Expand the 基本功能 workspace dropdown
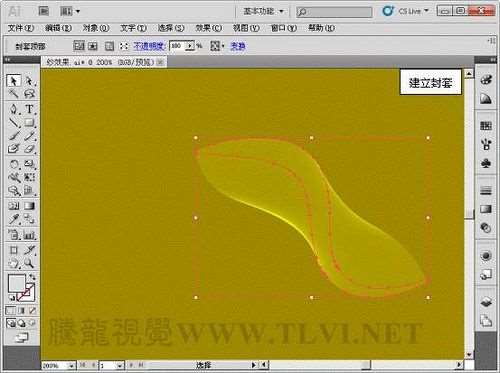Image resolution: width=500 pixels, height=373 pixels. pyautogui.click(x=263, y=11)
